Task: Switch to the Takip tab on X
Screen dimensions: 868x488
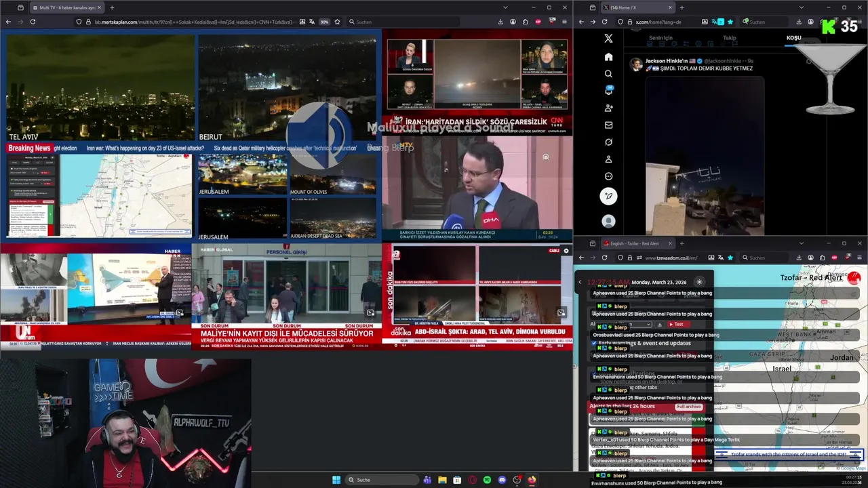Action: point(730,38)
